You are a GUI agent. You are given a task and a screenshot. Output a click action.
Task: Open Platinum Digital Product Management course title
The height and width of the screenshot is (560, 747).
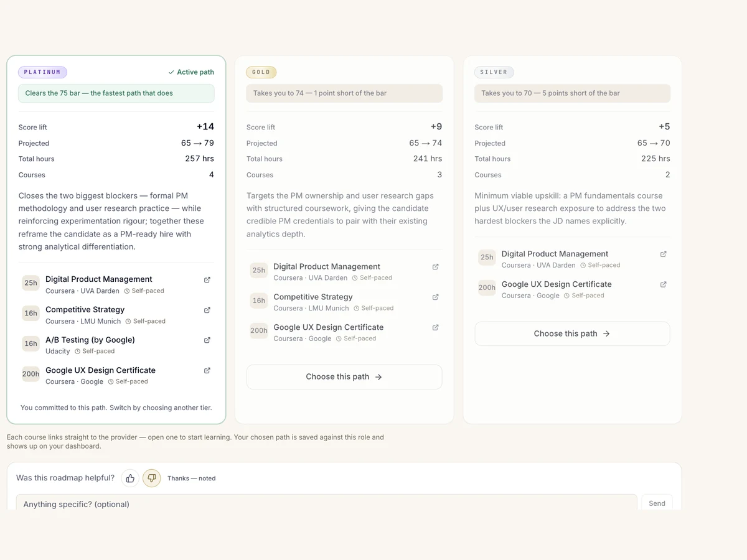[x=99, y=279]
